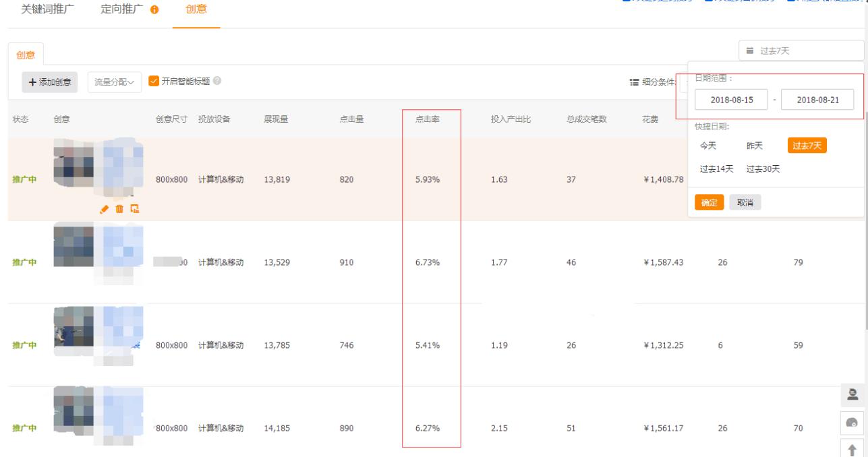Open the customer service icon on right edge

click(x=852, y=394)
